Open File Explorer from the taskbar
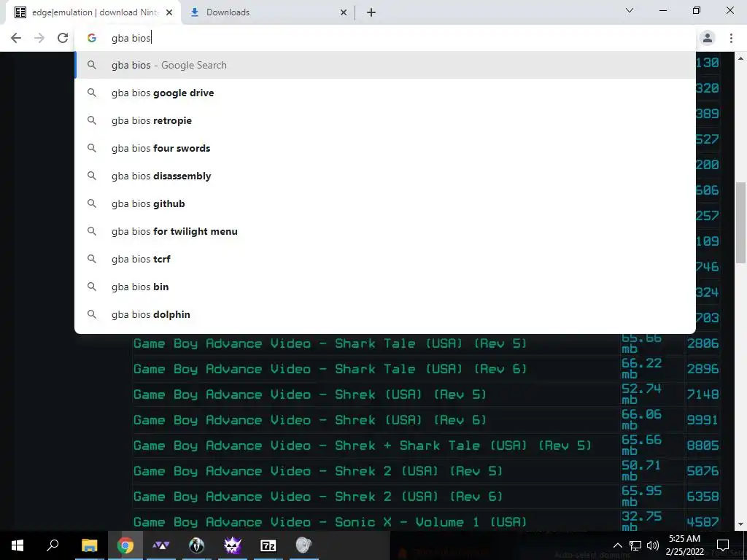The image size is (747, 560). 89,545
